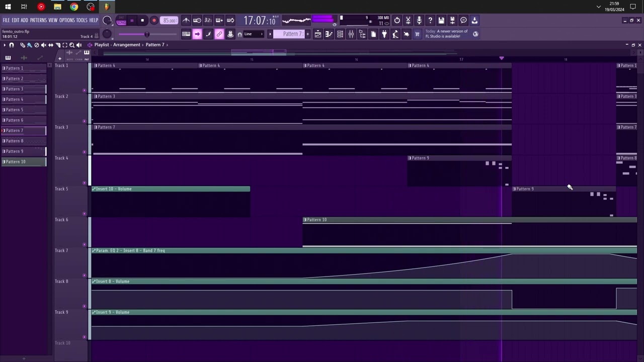Toggle the highlighted step-edit arrow button

pyautogui.click(x=197, y=34)
